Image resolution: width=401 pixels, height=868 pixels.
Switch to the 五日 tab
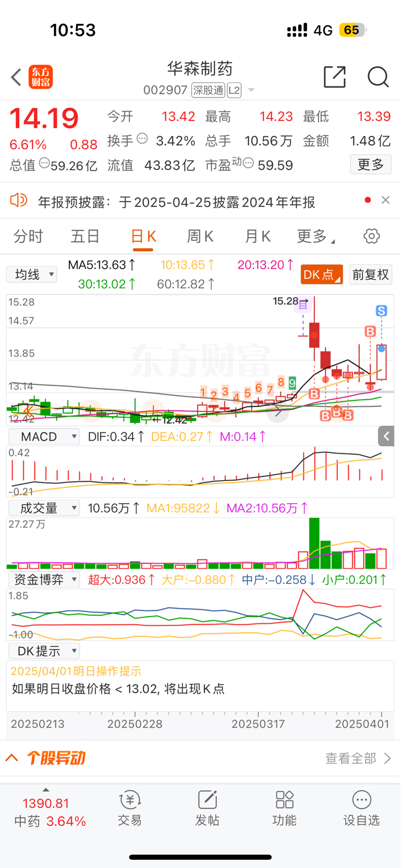pos(85,236)
